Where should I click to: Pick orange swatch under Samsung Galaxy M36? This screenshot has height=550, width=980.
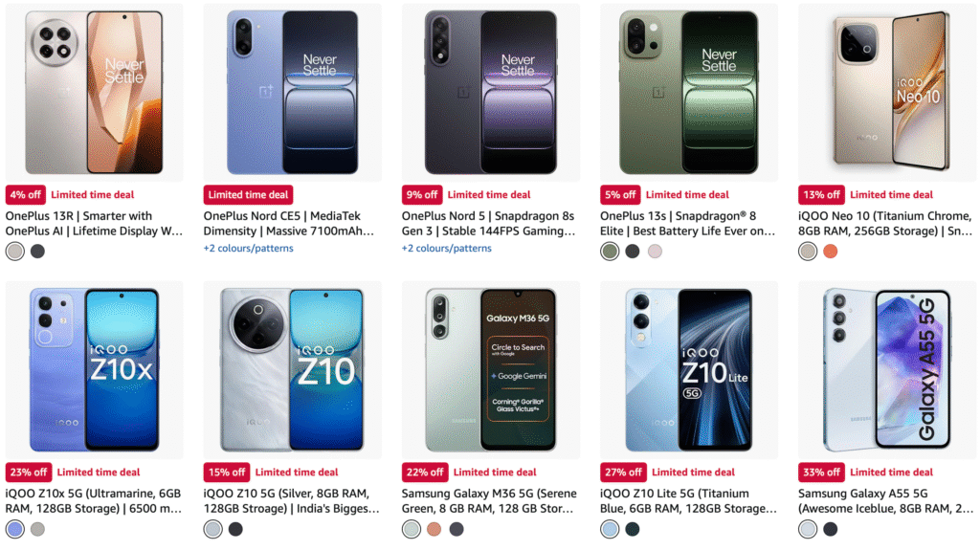pyautogui.click(x=434, y=529)
